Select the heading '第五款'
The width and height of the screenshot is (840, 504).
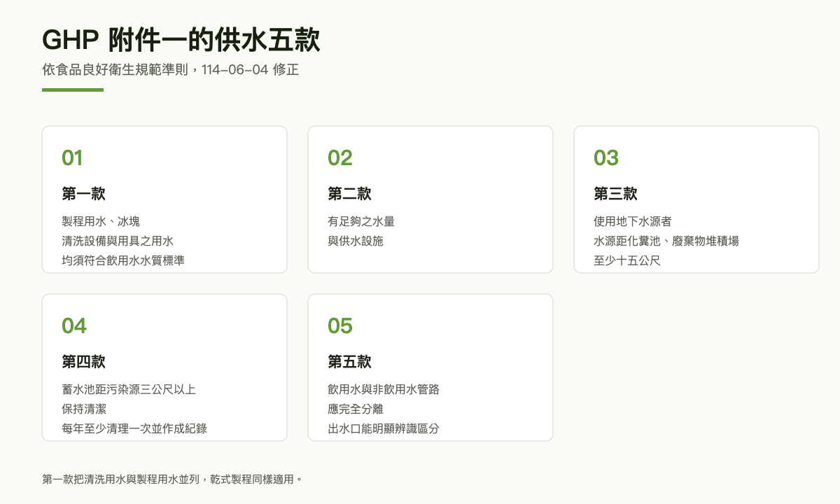[349, 362]
